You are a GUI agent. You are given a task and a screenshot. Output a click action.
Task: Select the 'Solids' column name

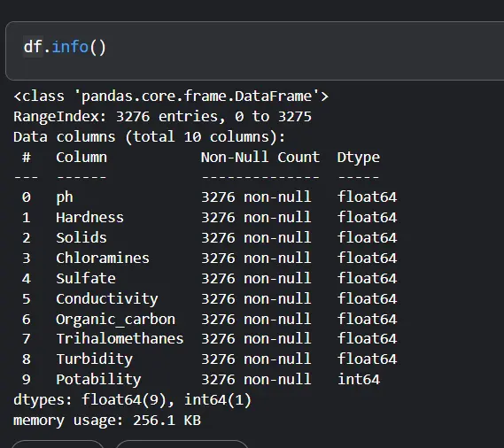coord(81,238)
